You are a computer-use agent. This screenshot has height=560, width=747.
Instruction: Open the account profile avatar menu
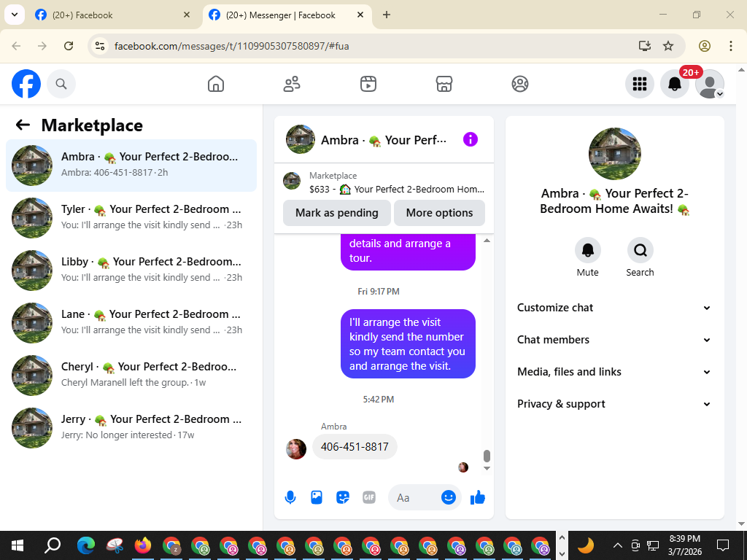pyautogui.click(x=710, y=84)
